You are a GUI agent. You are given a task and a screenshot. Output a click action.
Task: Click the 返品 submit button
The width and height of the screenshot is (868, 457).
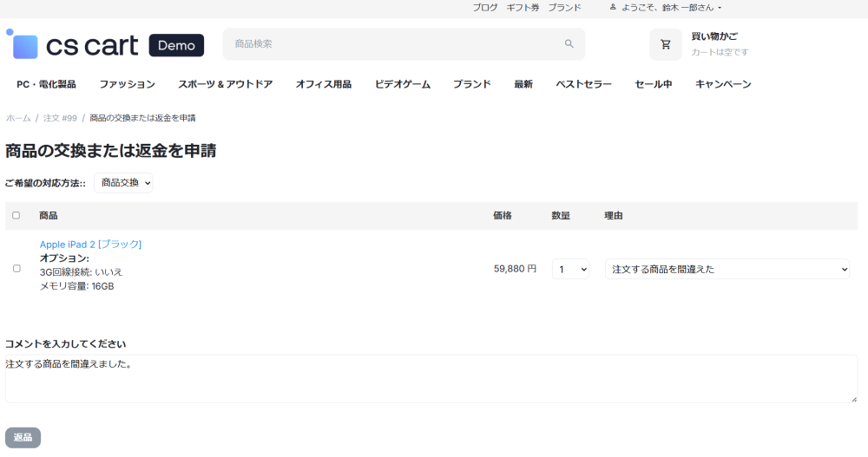coord(23,438)
